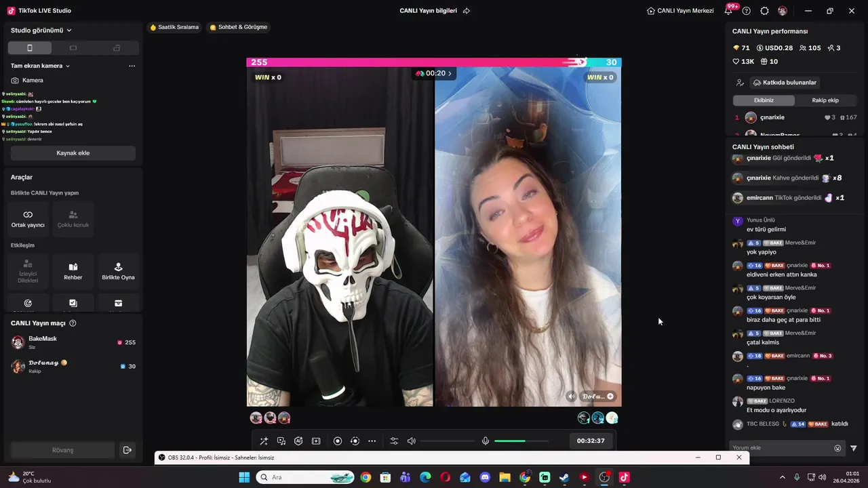Open the audio mixer settings icon

tap(394, 441)
